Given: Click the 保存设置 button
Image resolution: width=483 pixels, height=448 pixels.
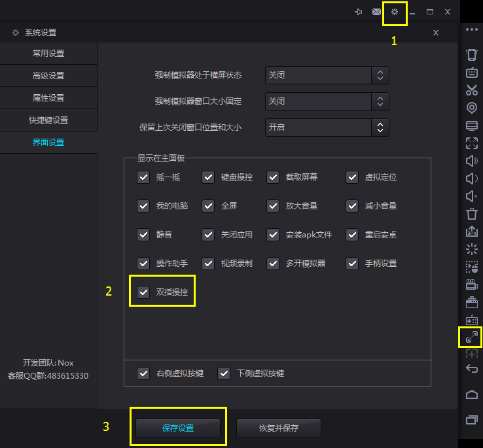Looking at the screenshot, I should click(x=178, y=428).
